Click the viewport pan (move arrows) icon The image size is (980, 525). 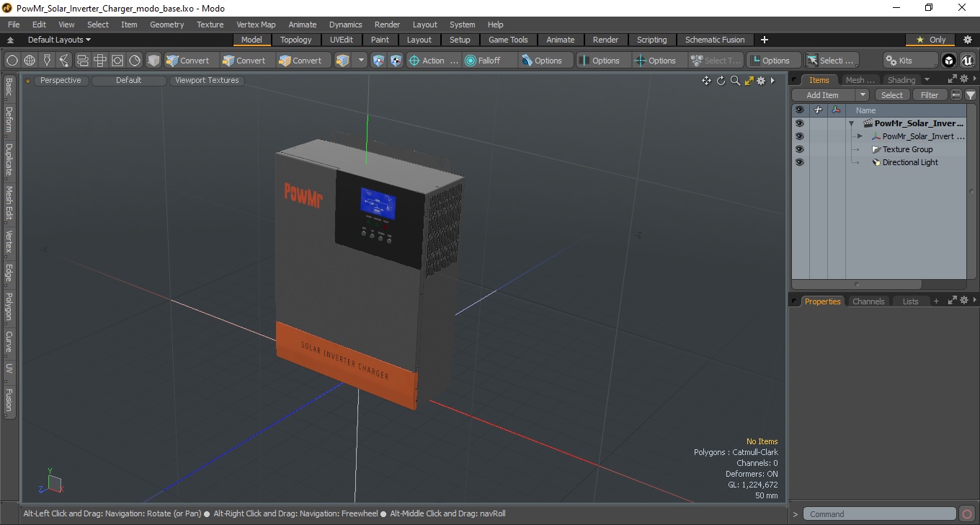707,81
